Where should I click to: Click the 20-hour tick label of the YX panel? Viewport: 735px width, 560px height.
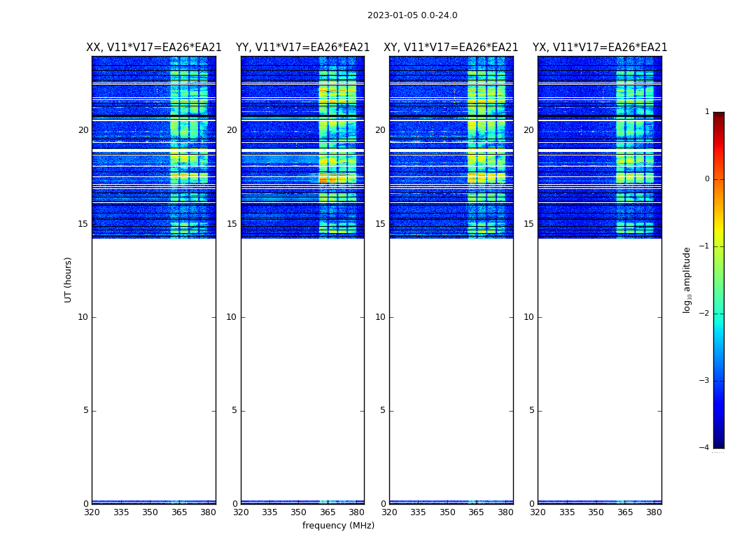coord(528,130)
